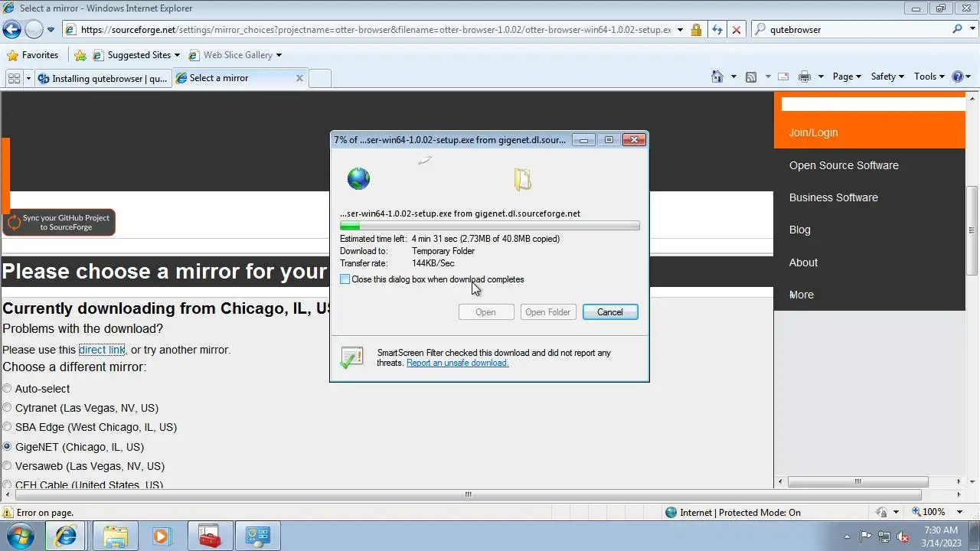Image resolution: width=980 pixels, height=551 pixels.
Task: Click Internet Protected Mode status
Action: pos(733,513)
